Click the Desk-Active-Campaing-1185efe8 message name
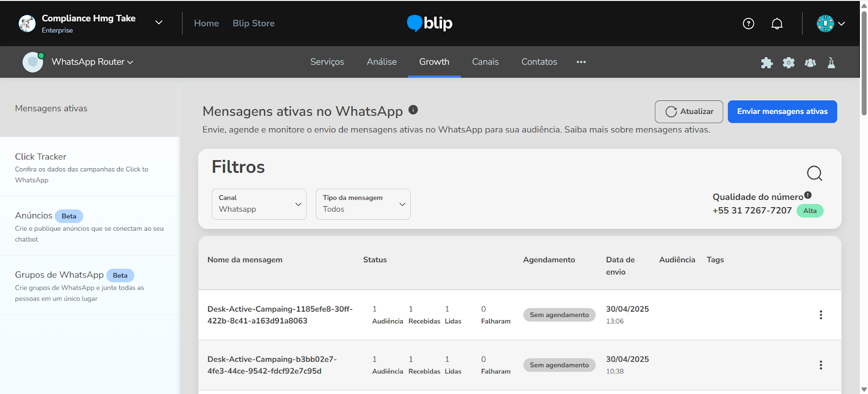868x394 pixels. click(280, 315)
